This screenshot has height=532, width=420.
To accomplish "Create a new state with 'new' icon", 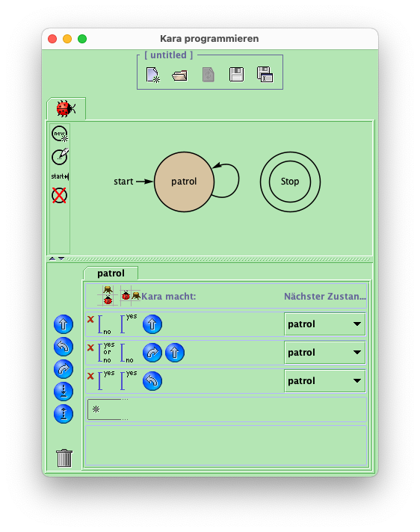I will 60,134.
